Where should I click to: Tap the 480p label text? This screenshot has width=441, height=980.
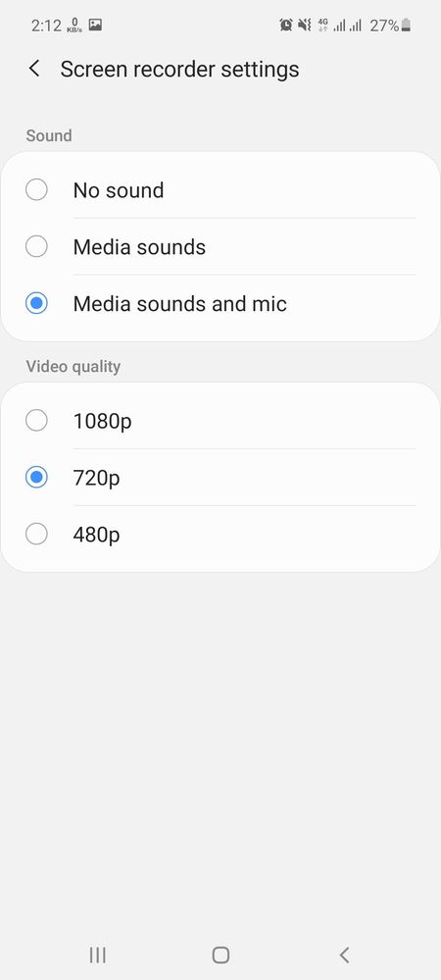[96, 535]
